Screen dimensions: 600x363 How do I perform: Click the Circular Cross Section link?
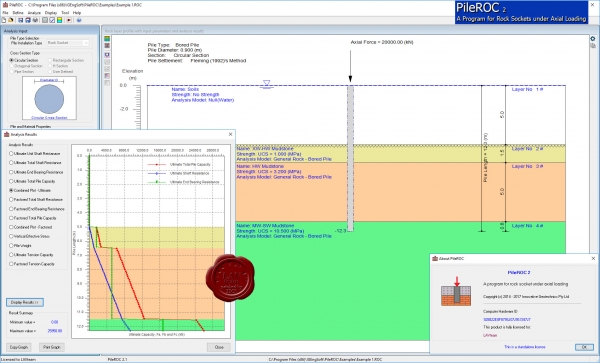coord(49,117)
